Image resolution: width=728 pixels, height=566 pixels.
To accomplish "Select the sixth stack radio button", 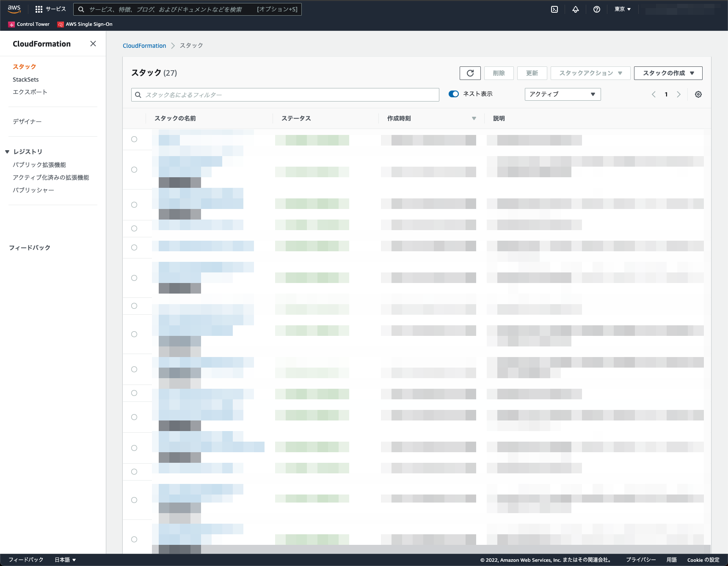I will coord(134,278).
